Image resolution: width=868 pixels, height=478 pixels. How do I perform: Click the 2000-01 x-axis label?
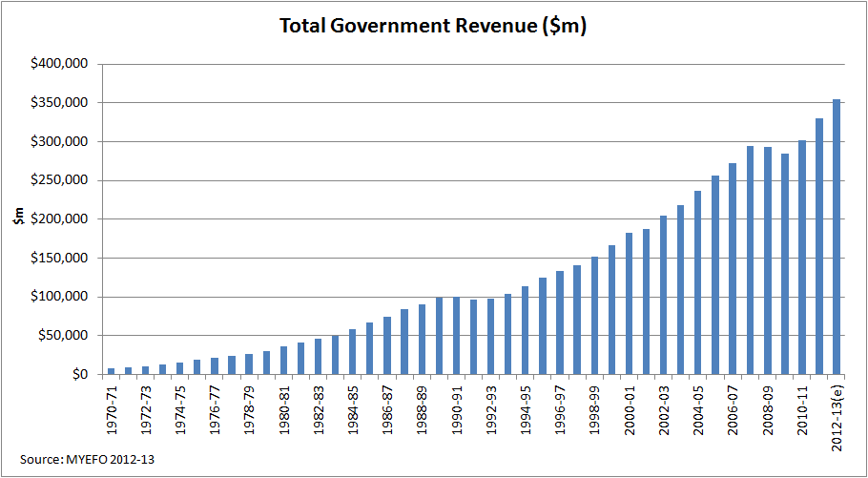click(630, 408)
